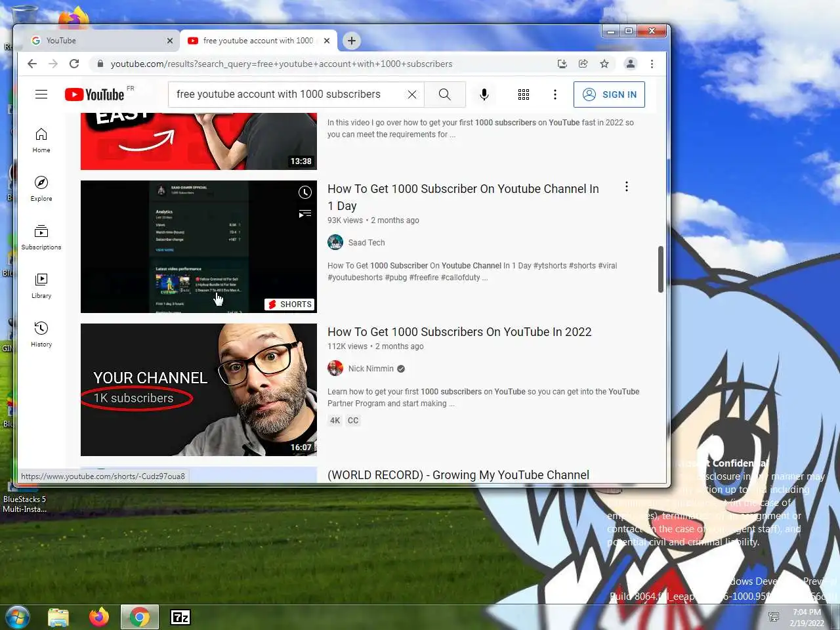Open the Windows Start button
840x630 pixels.
(x=18, y=618)
